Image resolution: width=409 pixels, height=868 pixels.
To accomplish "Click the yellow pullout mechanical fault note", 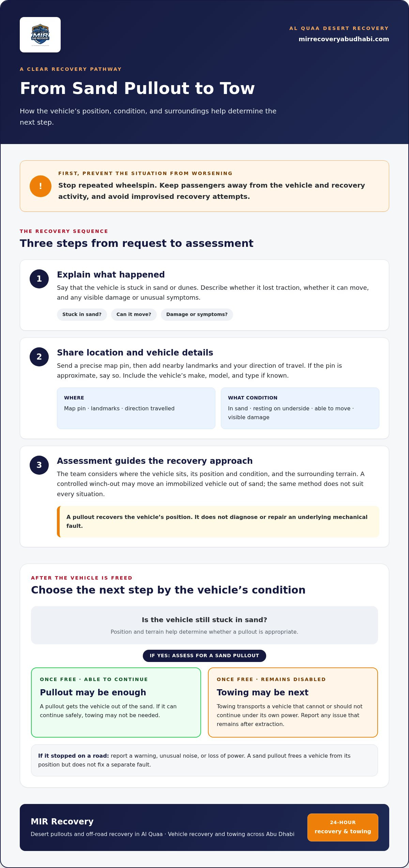I will click(218, 522).
